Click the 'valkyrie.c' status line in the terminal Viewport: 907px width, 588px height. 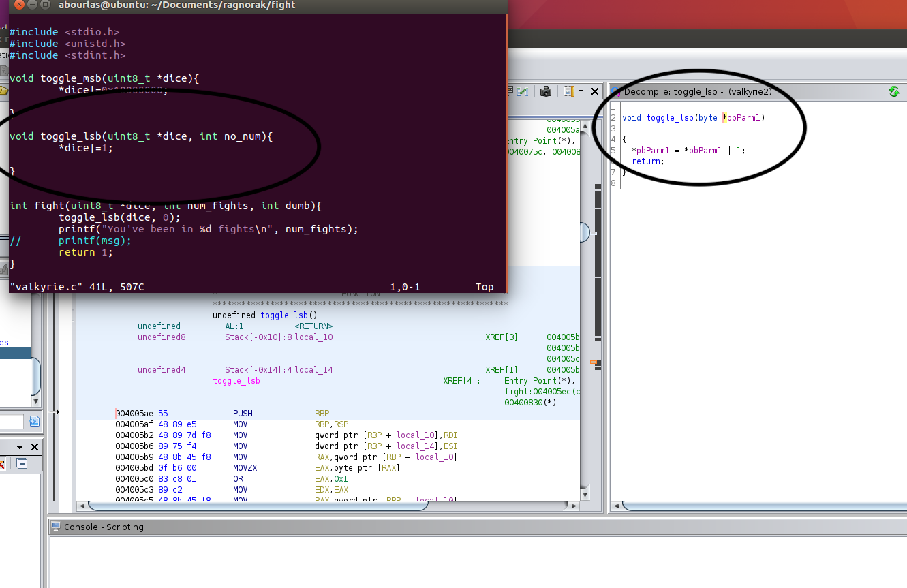click(x=77, y=287)
